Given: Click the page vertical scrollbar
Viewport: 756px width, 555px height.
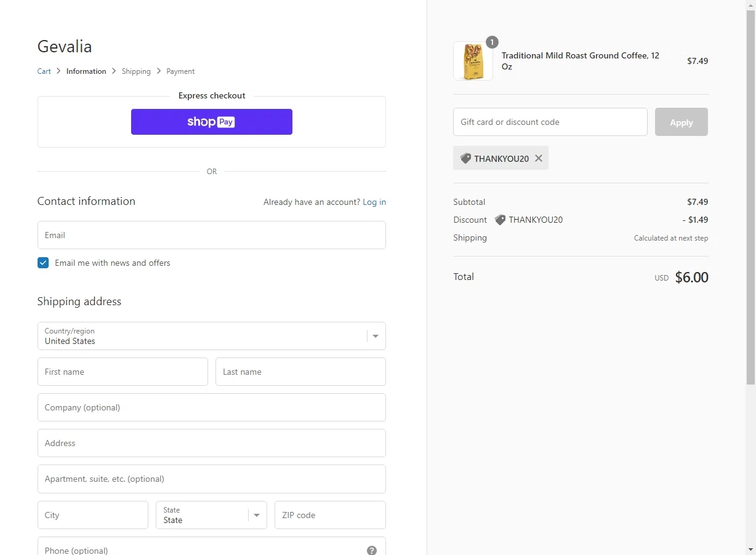Looking at the screenshot, I should pos(750,197).
